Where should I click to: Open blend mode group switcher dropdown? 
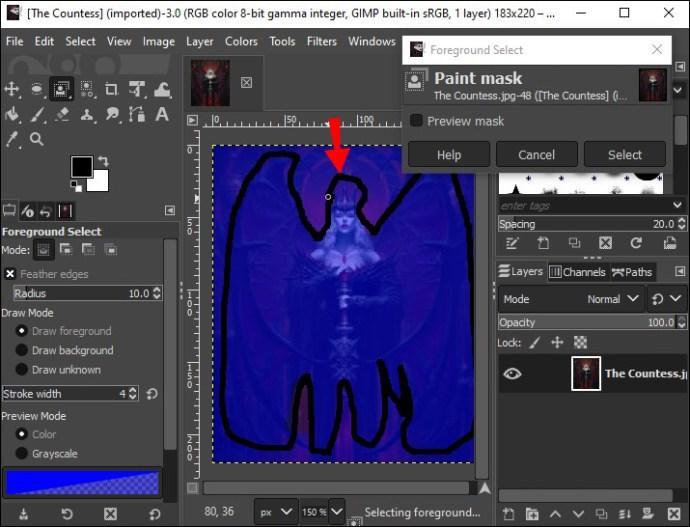tap(666, 299)
